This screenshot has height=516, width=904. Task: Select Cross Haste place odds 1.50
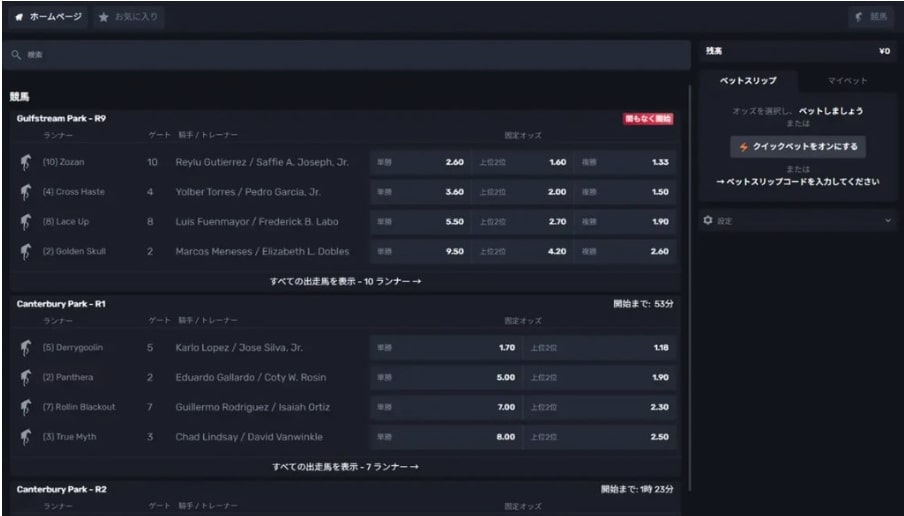click(x=625, y=192)
